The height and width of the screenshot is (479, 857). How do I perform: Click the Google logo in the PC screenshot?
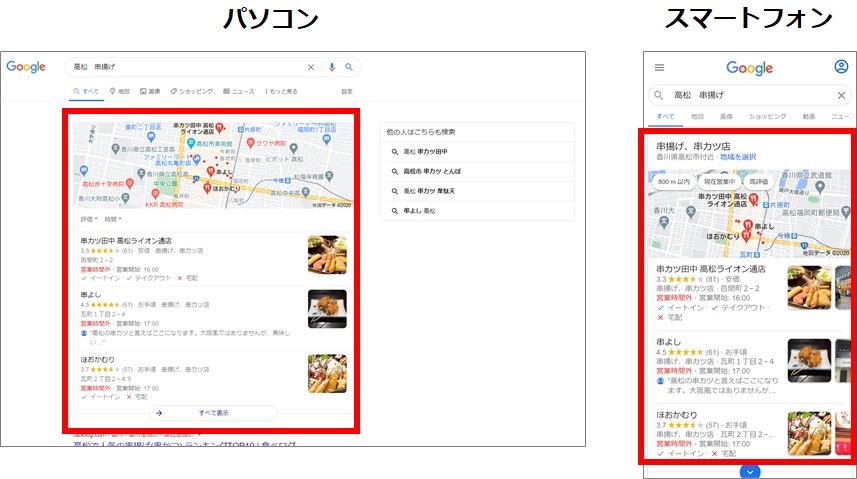26,67
